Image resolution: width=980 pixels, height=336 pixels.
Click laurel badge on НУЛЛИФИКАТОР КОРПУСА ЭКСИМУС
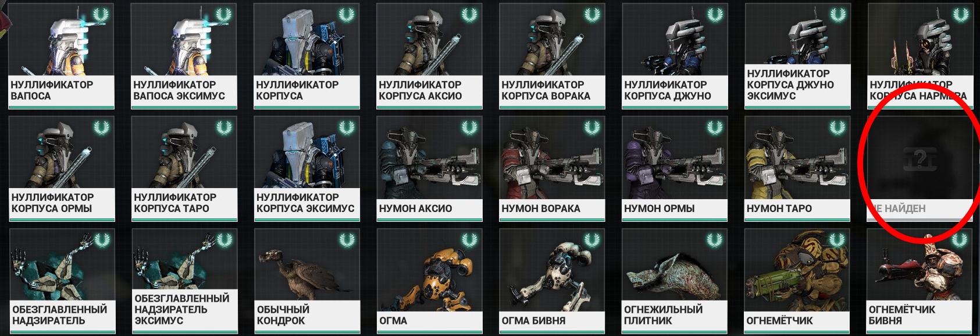pos(347,127)
